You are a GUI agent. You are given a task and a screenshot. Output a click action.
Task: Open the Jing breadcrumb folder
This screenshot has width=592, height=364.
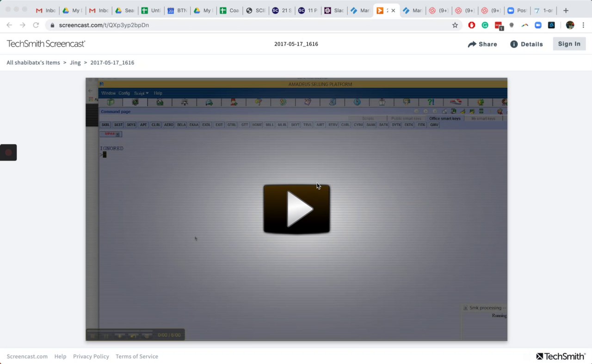[75, 62]
